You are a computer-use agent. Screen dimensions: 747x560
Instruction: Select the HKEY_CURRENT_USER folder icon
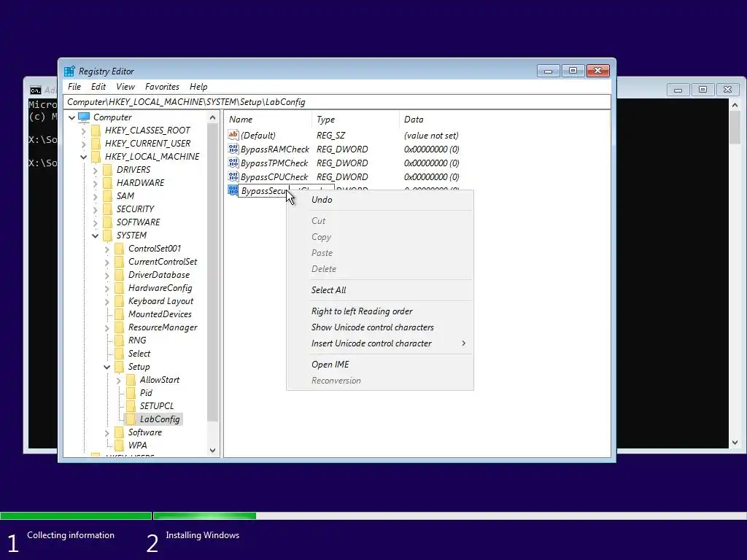click(x=96, y=144)
